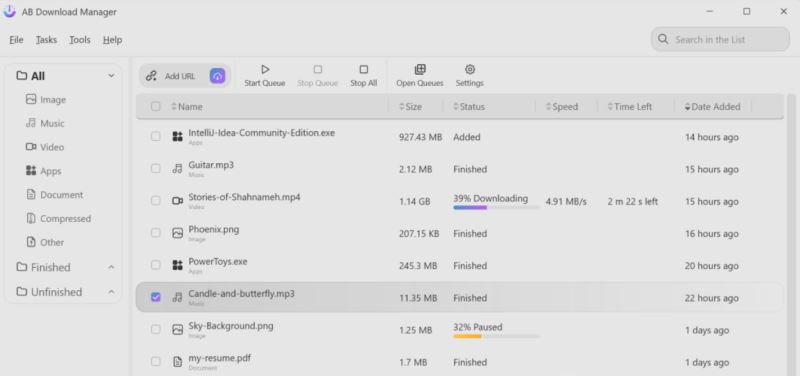Image resolution: width=800 pixels, height=376 pixels.
Task: Open Queues from the toolbar
Action: [420, 75]
